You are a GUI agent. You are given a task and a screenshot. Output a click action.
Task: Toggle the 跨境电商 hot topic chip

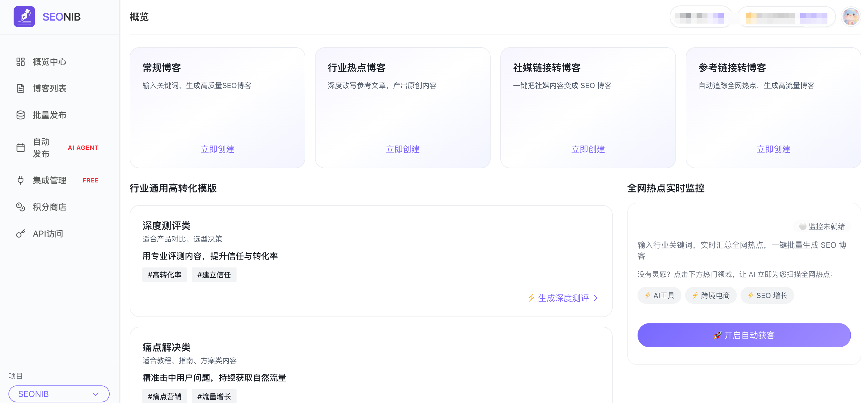click(711, 295)
